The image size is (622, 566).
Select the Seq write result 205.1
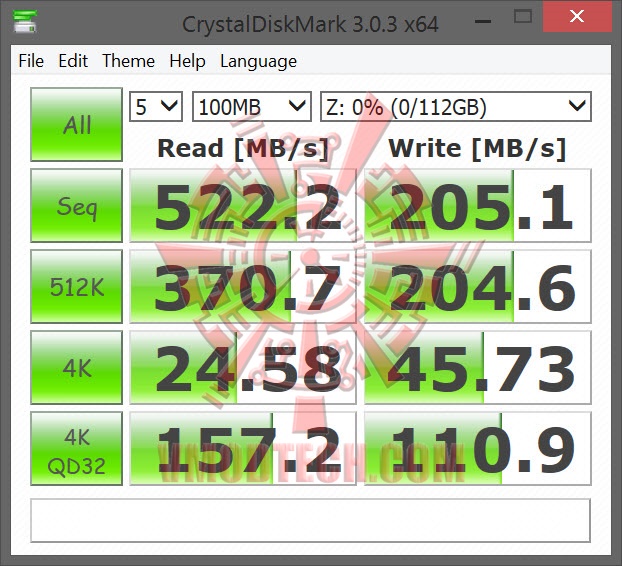point(478,205)
